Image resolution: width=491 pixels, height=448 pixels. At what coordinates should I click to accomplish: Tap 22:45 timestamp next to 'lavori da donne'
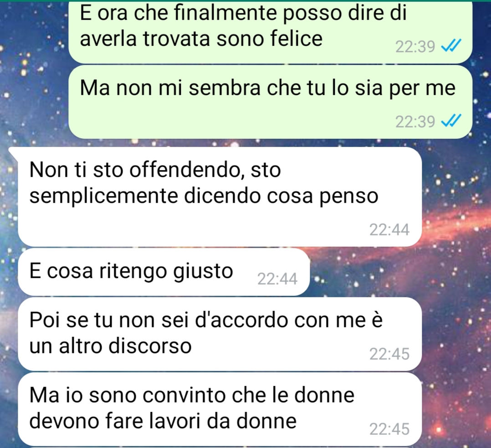[389, 429]
